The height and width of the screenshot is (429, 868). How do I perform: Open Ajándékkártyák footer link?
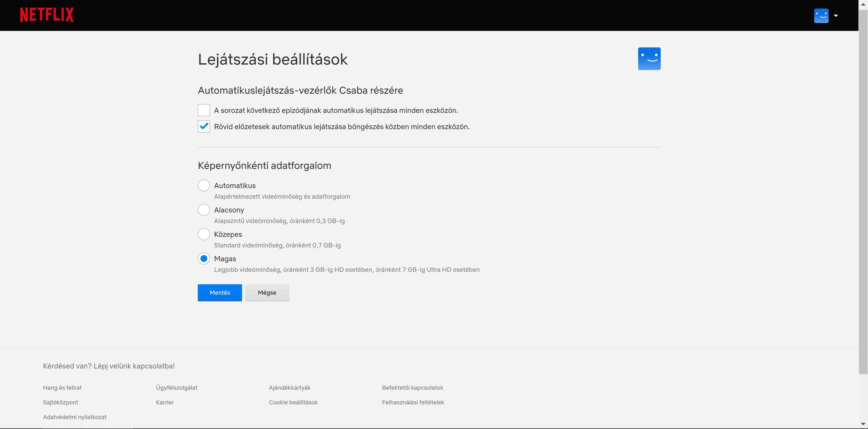pyautogui.click(x=289, y=388)
